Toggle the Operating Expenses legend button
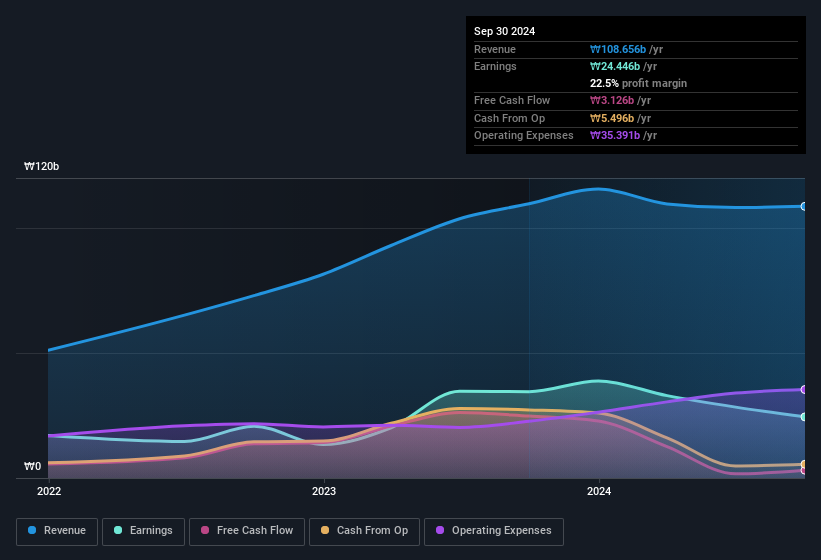Viewport: 821px width, 560px height. click(x=494, y=531)
